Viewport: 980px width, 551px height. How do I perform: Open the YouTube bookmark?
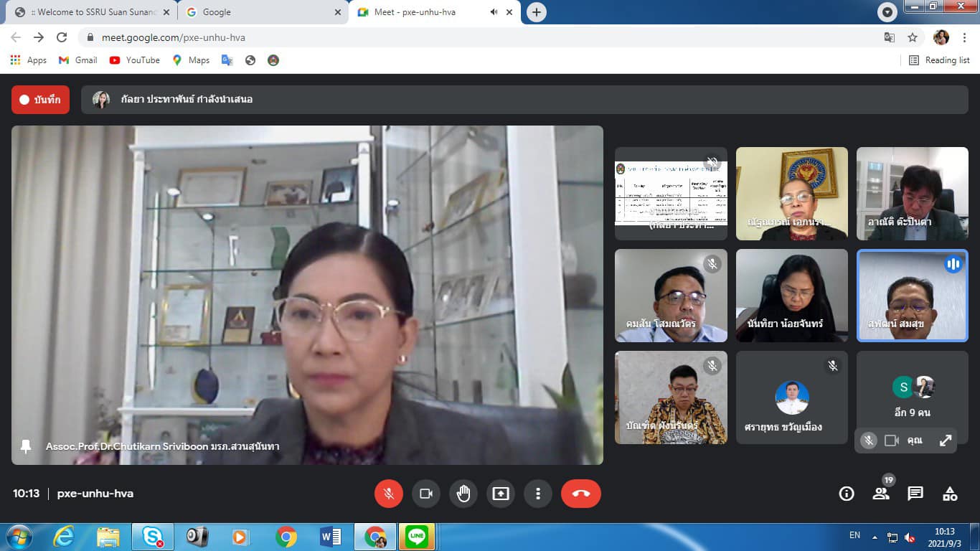click(134, 60)
